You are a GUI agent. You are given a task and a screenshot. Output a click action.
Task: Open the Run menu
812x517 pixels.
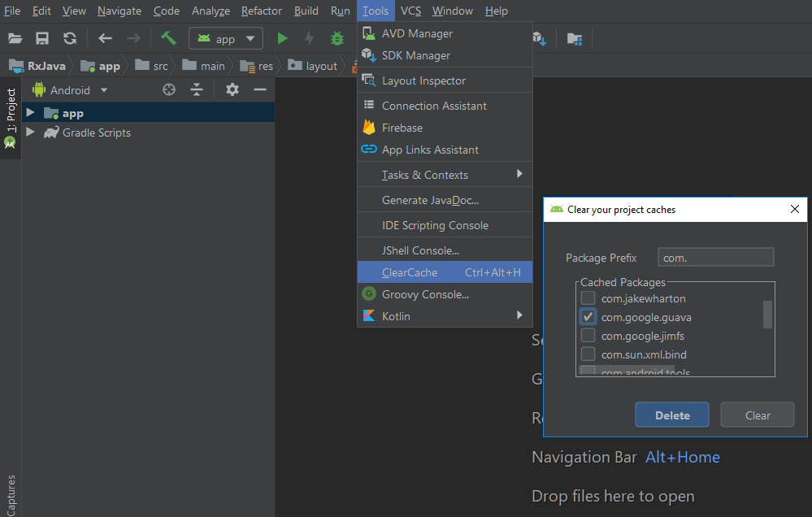point(341,11)
